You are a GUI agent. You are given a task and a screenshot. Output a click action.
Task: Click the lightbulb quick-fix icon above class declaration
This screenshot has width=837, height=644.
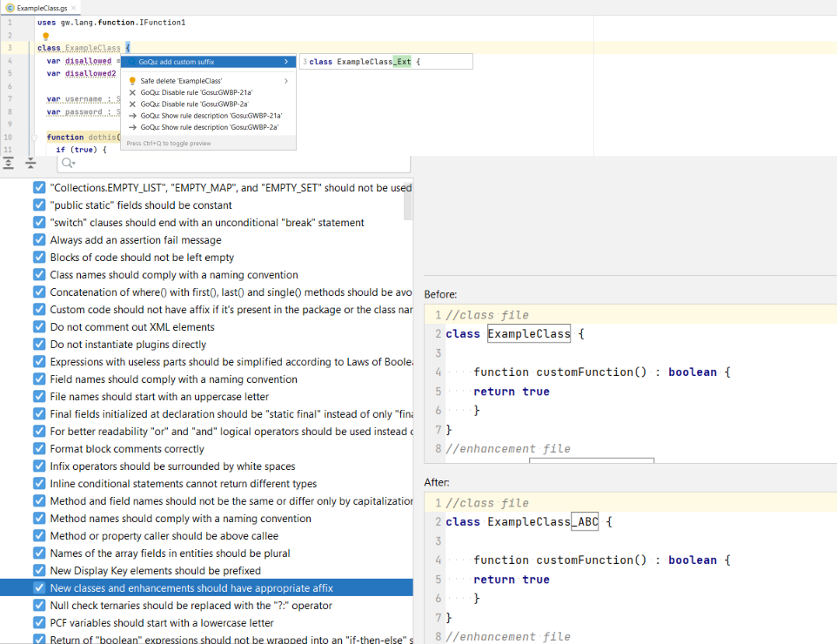coord(46,36)
